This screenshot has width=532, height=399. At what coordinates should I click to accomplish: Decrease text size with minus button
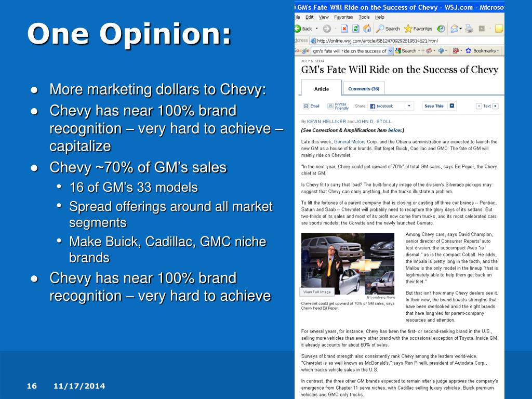479,106
